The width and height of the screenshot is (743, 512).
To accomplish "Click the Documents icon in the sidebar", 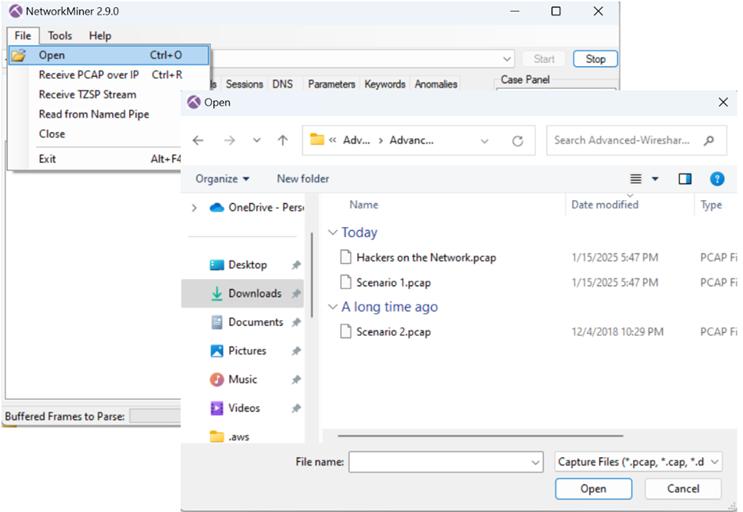I will [x=217, y=322].
